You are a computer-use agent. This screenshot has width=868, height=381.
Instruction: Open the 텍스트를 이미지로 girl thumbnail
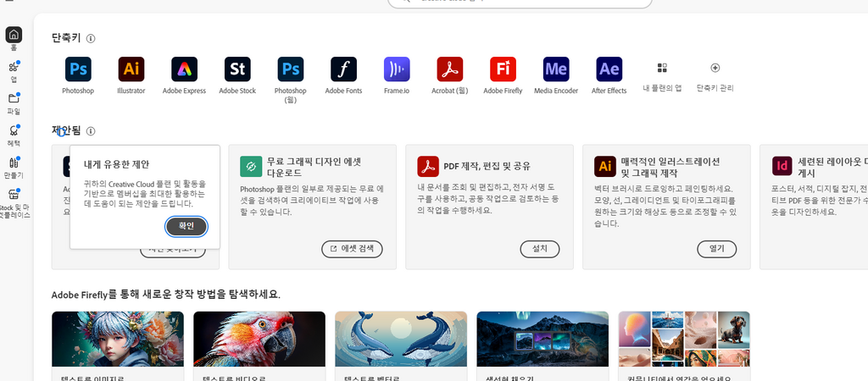pyautogui.click(x=118, y=339)
